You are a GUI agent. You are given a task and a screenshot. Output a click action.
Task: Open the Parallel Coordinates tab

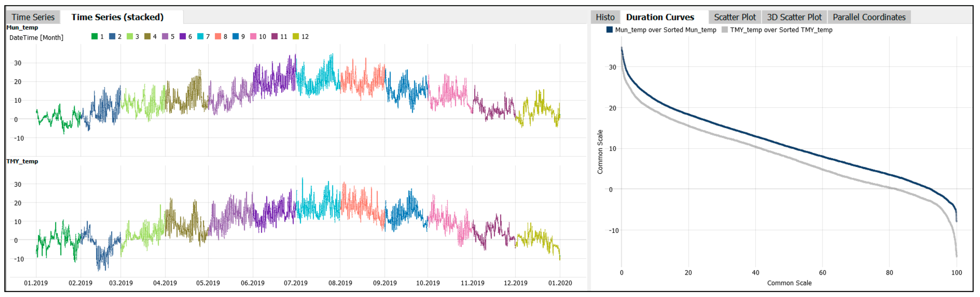click(869, 17)
